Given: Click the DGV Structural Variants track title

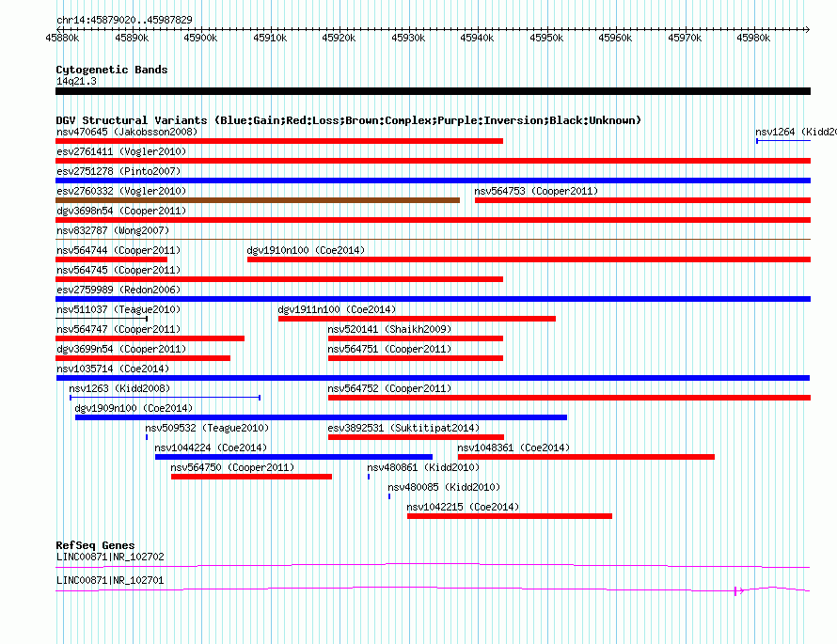Looking at the screenshot, I should (348, 120).
